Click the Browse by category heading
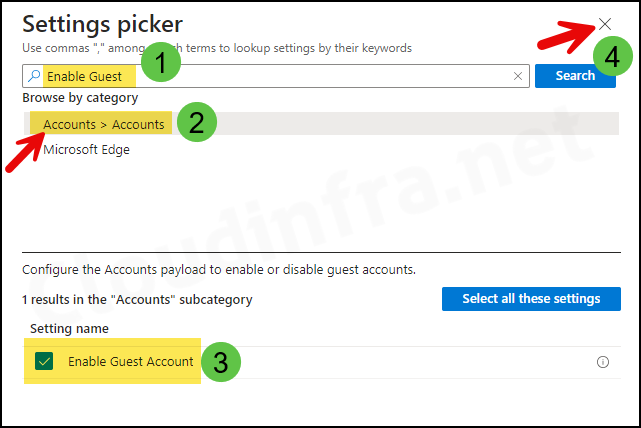641x428 pixels. tap(80, 98)
